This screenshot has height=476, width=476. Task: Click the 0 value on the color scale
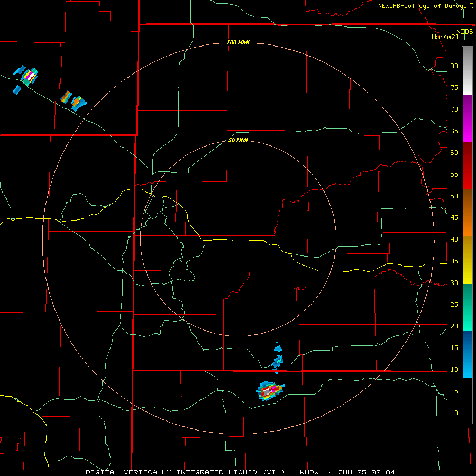(x=456, y=413)
